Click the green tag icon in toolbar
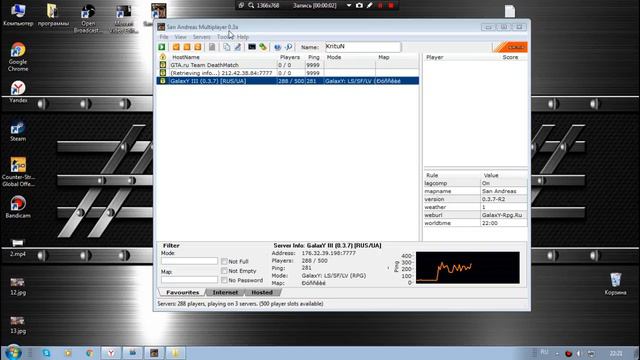This screenshot has width=640, height=360. point(263,47)
